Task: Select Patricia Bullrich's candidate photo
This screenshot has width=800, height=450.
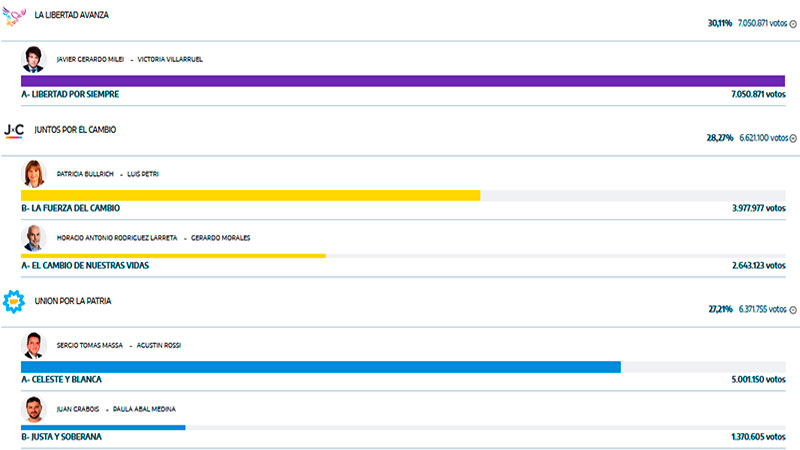Action: (34, 173)
